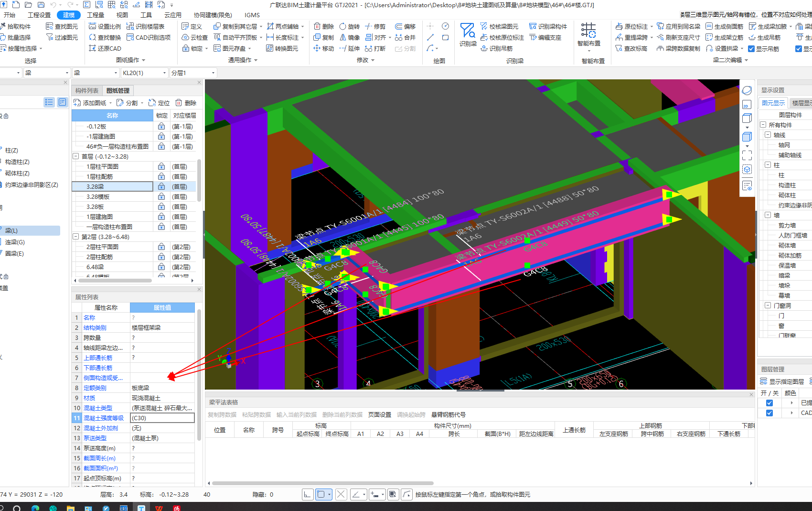Toggle first layer on/off checkbox in 图层管理
Screen dimensions: 812x511
[769, 403]
